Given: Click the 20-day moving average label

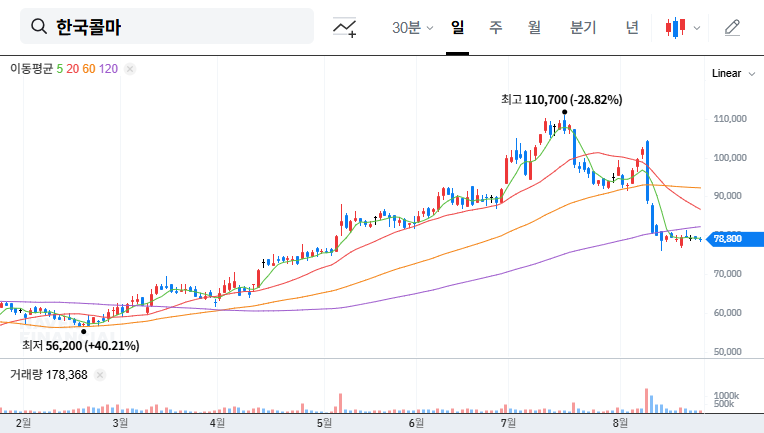Looking at the screenshot, I should (73, 69).
